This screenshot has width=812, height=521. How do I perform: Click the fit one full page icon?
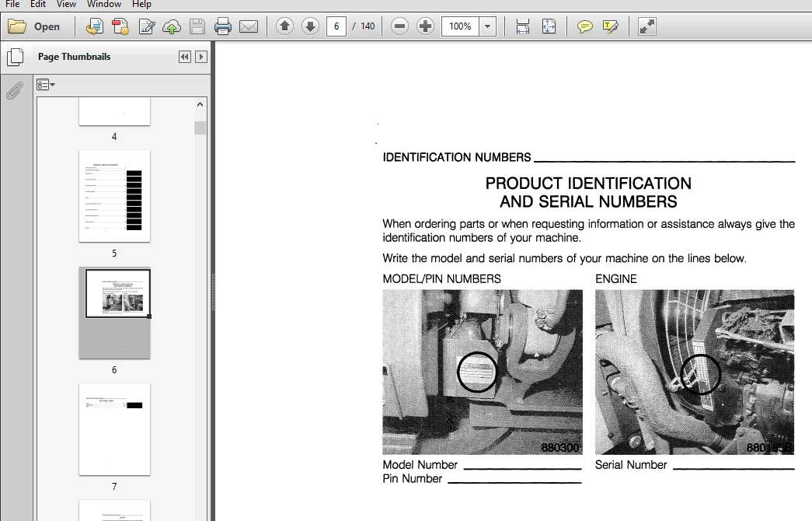click(x=549, y=26)
